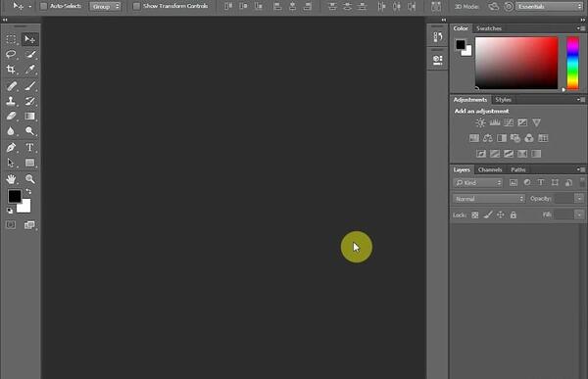The image size is (588, 379).
Task: Select the Pen tool
Action: tap(11, 147)
